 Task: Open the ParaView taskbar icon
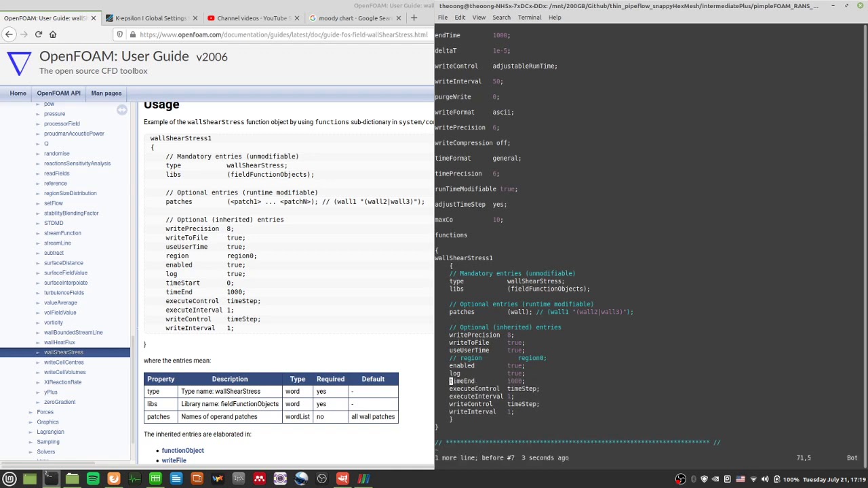point(363,479)
